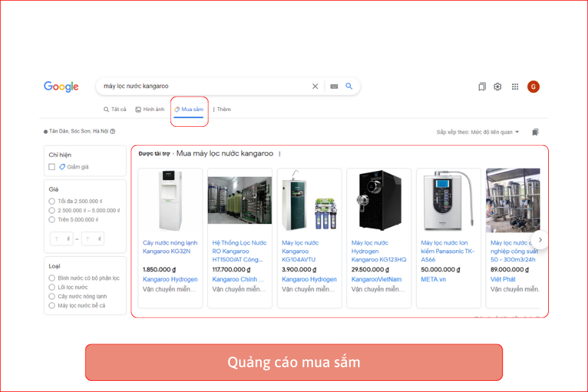588x392 pixels.
Task: Click the industrial filter tanks image
Action: pyautogui.click(x=513, y=201)
